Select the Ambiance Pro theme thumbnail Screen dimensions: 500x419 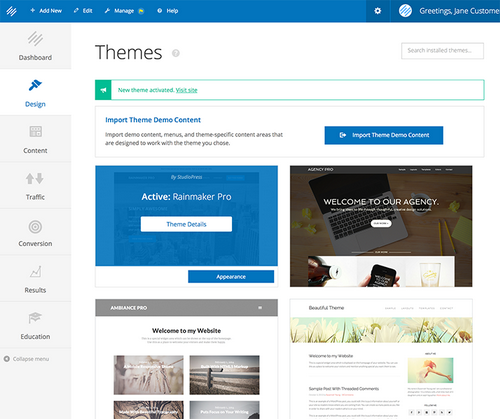[x=186, y=359]
